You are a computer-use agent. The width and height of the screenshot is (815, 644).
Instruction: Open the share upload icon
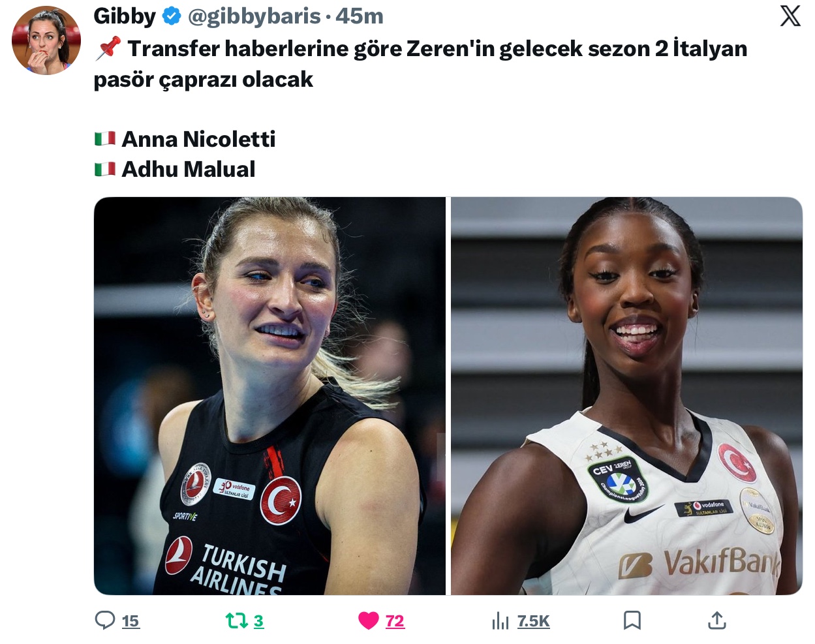(x=717, y=621)
